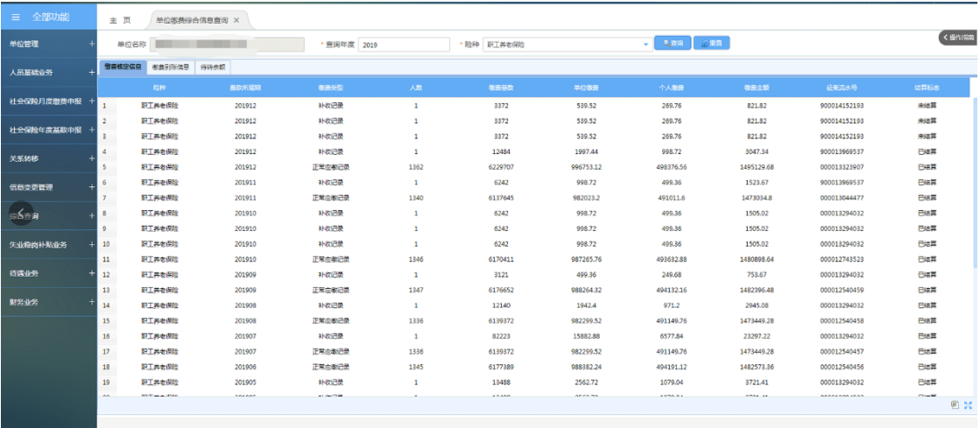
Task: Click the 缴费金额 column header
Action: tap(757, 88)
